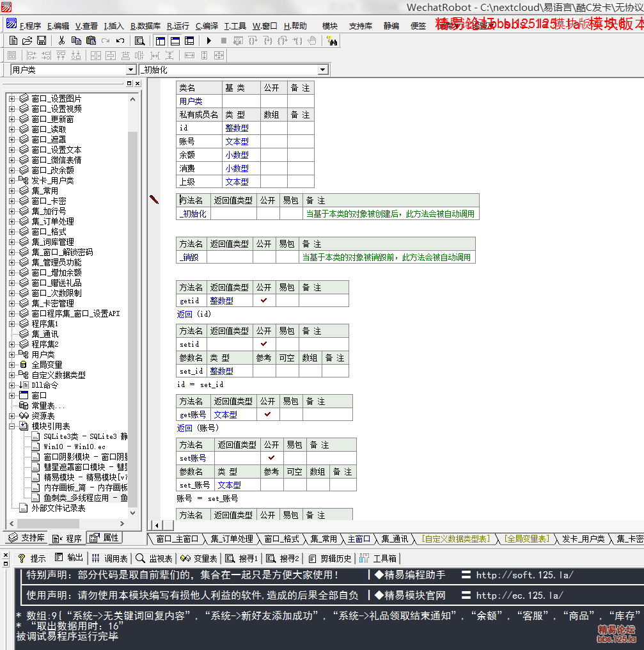Toggle 公开 checkmark for set账号 method

tap(272, 457)
